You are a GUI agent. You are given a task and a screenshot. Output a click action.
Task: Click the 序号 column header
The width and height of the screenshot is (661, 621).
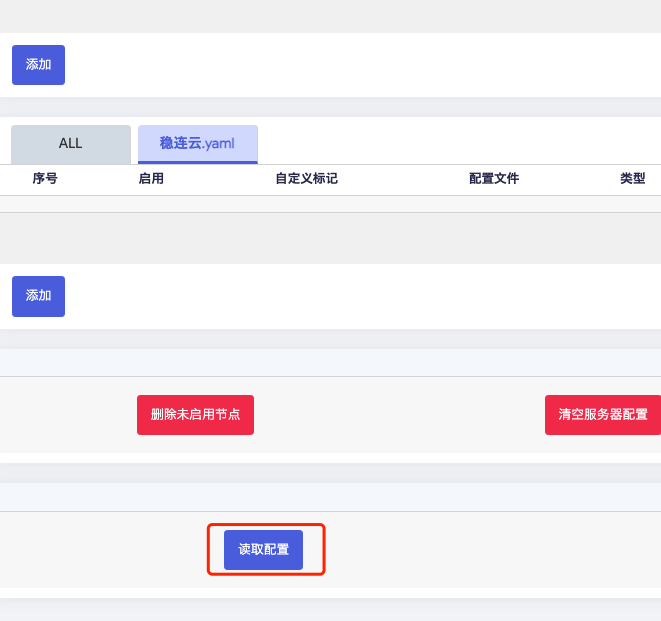45,179
